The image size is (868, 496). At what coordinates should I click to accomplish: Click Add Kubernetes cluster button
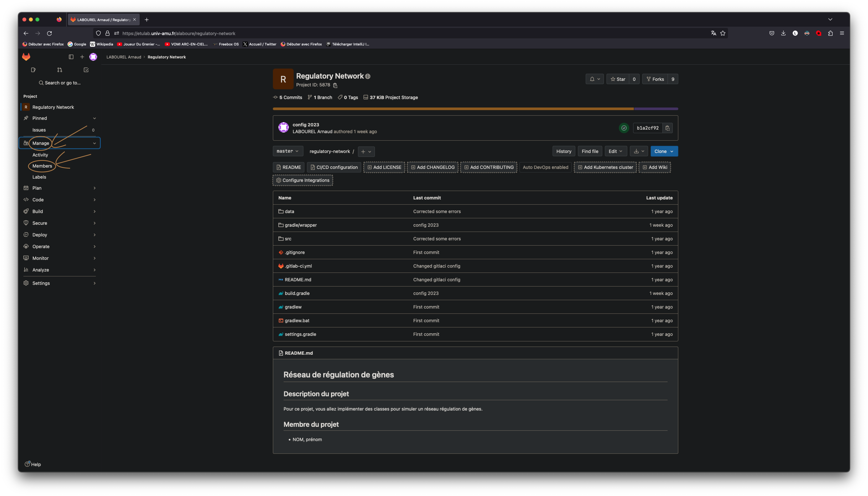pyautogui.click(x=605, y=167)
